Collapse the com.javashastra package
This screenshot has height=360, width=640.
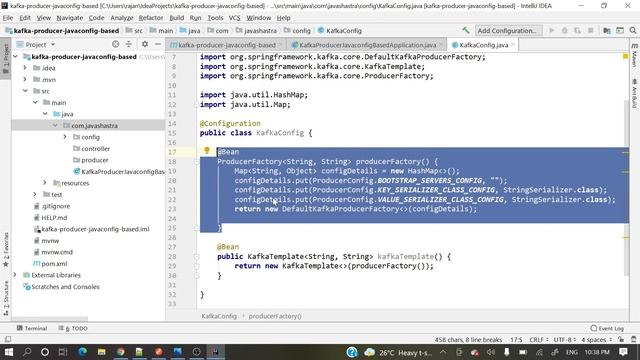(55, 125)
